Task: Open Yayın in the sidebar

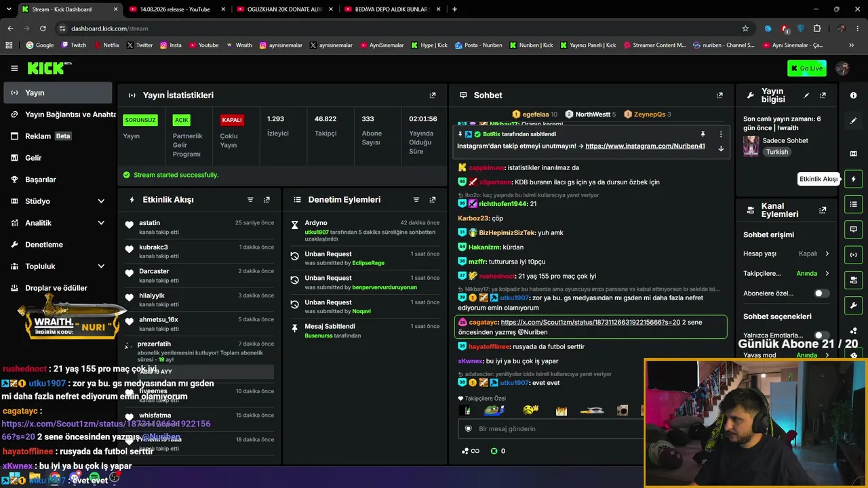Action: [58, 93]
